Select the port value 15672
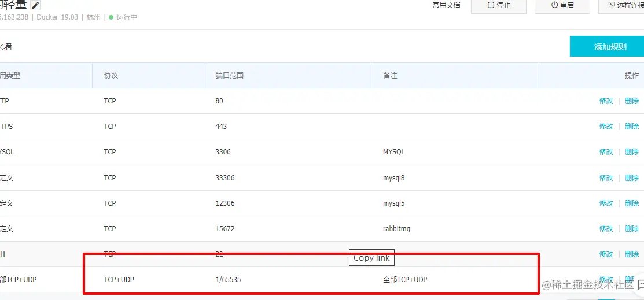The height and width of the screenshot is (300, 644). [x=225, y=228]
